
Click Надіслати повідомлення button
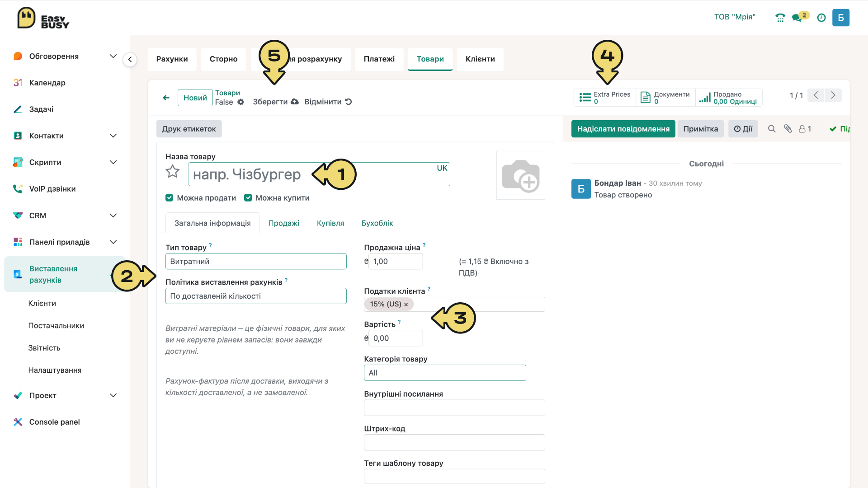623,129
